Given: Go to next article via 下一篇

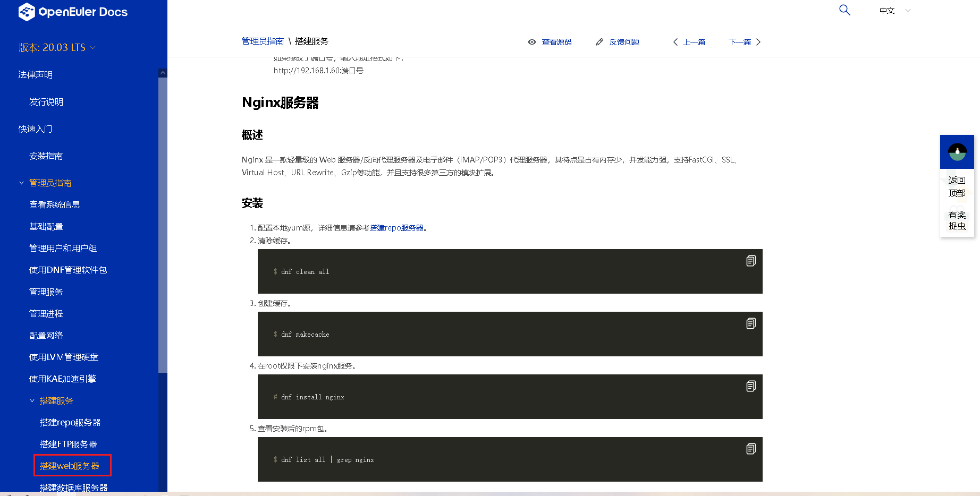Looking at the screenshot, I should [740, 42].
